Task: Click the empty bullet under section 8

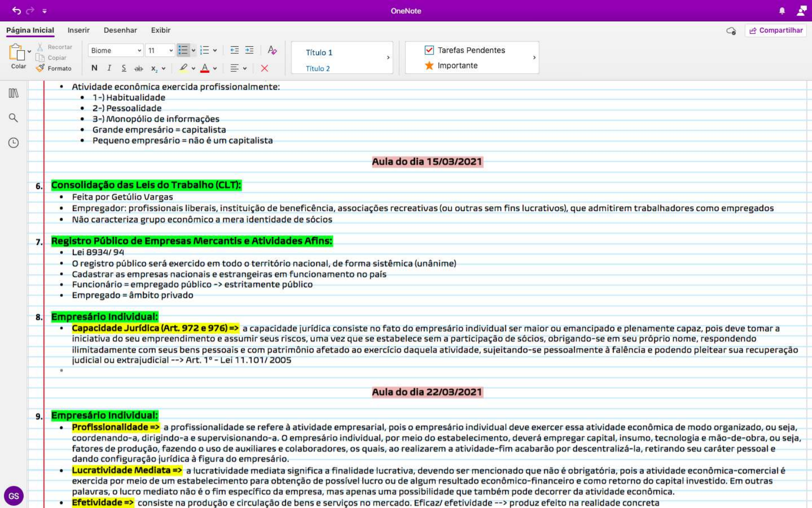Action: 61,371
